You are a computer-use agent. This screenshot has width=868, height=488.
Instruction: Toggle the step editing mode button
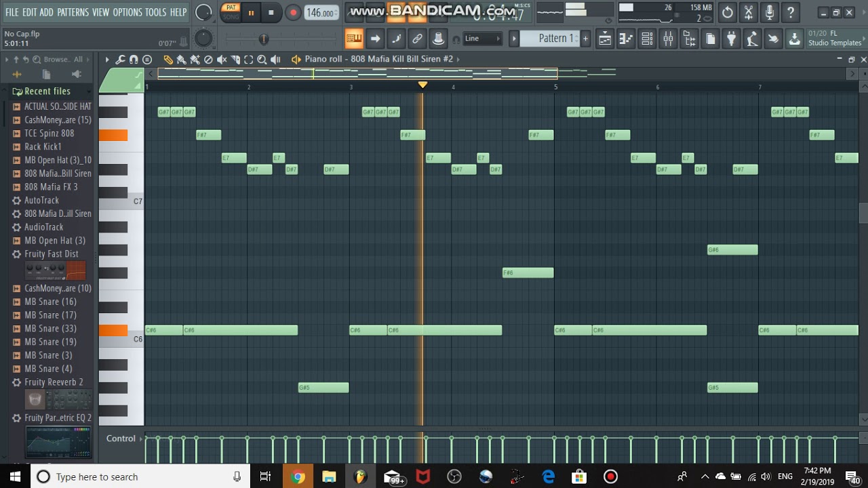397,39
